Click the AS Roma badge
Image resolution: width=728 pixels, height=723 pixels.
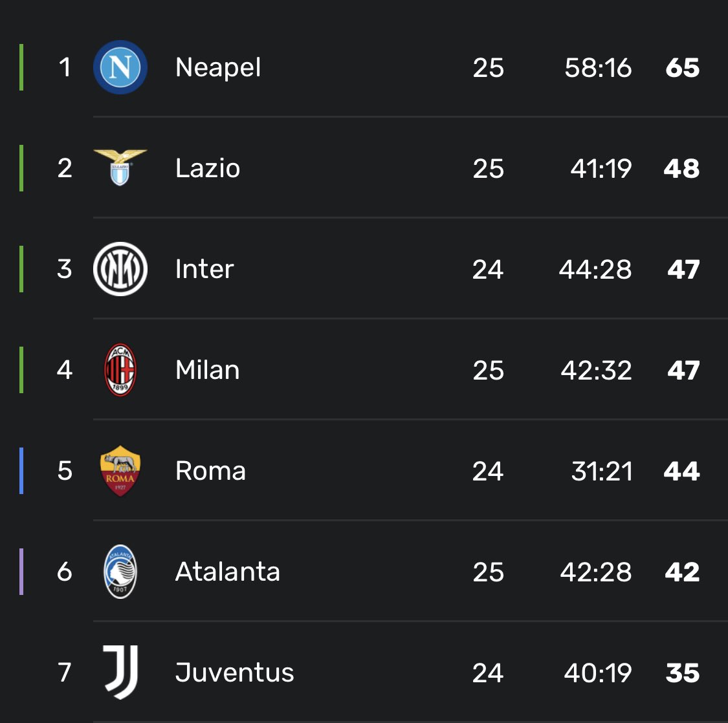120,471
